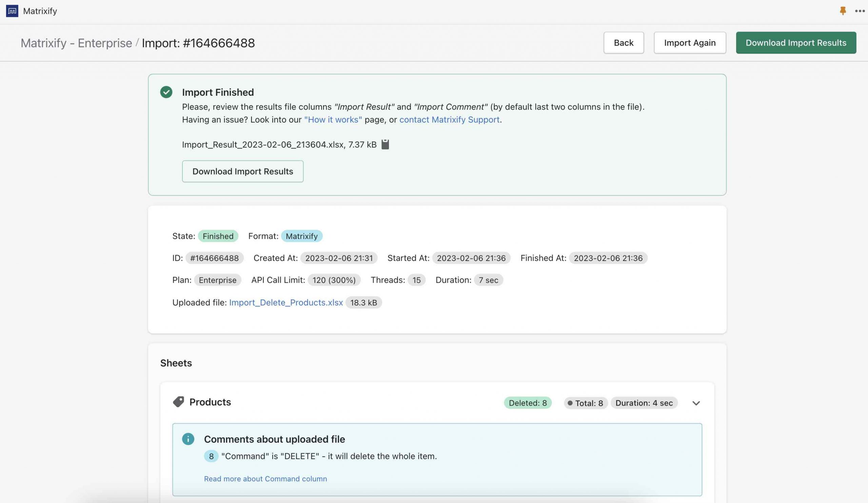Click the orange pin icon
Viewport: 868px width, 503px height.
[x=843, y=11]
